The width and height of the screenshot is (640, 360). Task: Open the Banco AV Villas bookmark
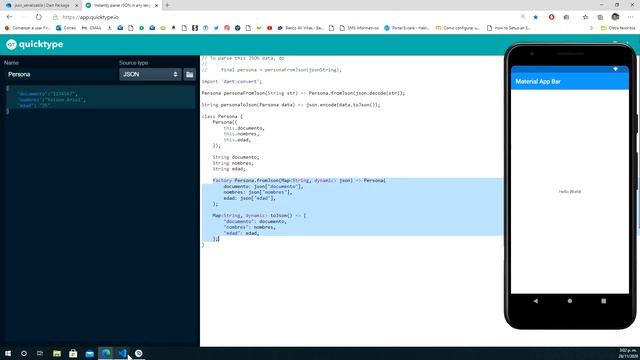(x=300, y=28)
